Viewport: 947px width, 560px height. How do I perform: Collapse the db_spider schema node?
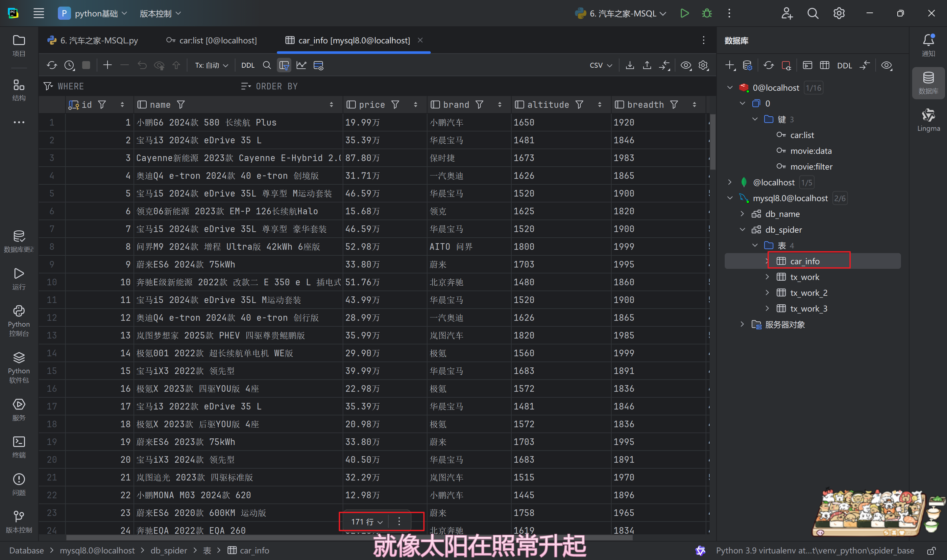point(742,229)
